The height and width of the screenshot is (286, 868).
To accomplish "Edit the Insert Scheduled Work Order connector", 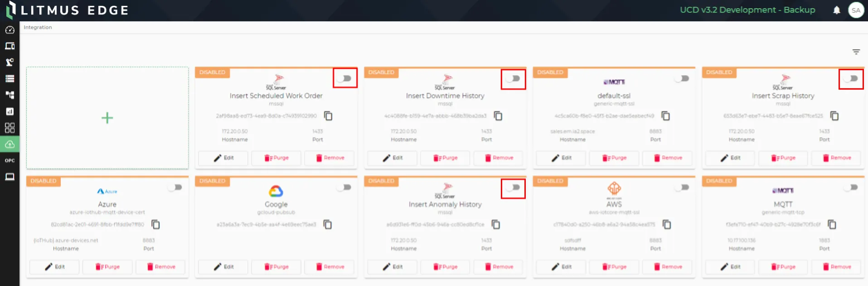I will [x=223, y=158].
